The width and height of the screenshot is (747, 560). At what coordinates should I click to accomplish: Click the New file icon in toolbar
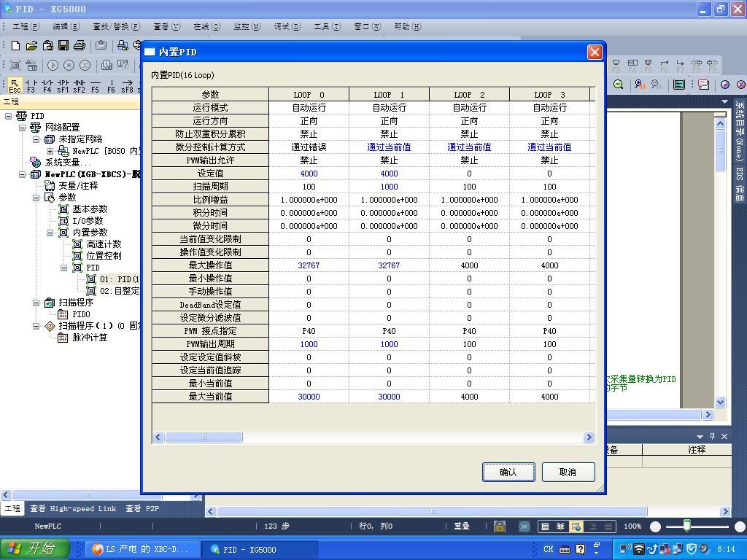(15, 45)
